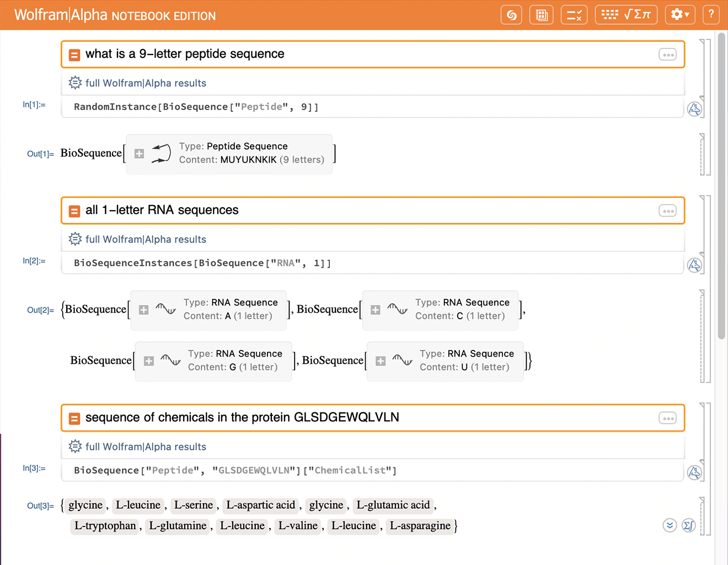728x565 pixels.
Task: Select the L-valine entity
Action: [298, 526]
